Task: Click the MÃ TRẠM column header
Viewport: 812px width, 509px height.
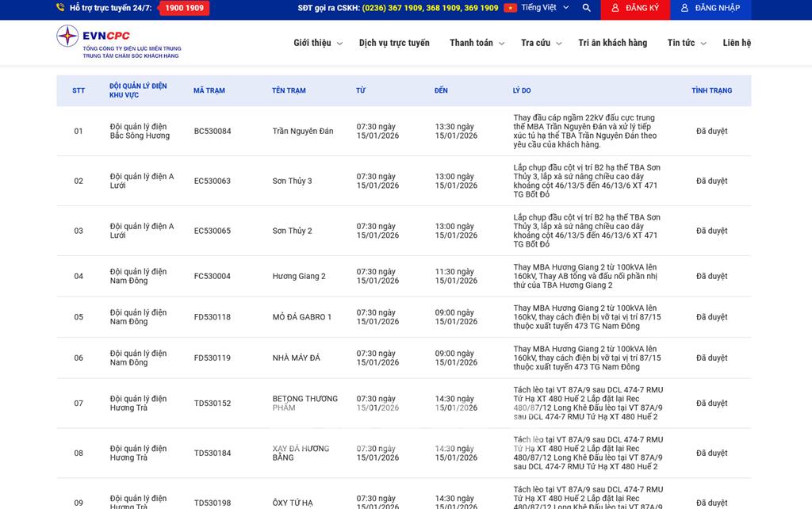Action: coord(209,90)
